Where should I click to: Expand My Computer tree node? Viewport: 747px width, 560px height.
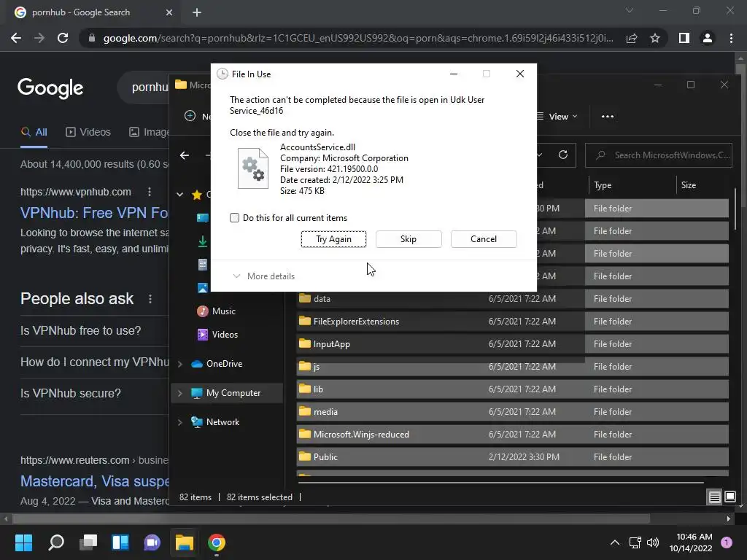pos(179,393)
